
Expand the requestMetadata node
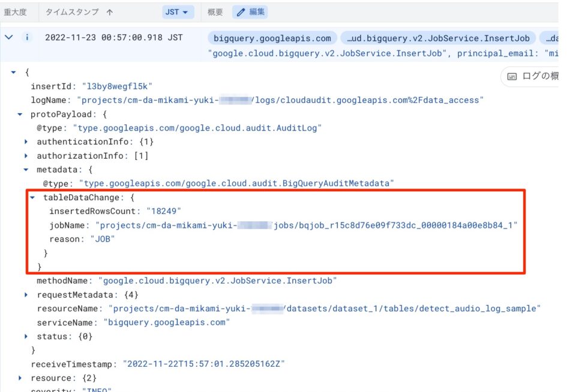[25, 294]
